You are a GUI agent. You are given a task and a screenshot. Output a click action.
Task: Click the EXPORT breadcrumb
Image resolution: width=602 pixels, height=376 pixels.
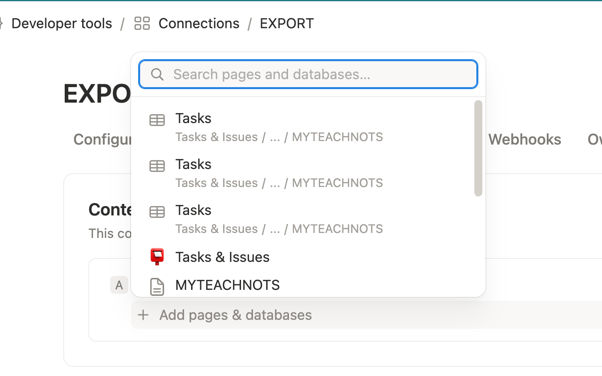[286, 23]
